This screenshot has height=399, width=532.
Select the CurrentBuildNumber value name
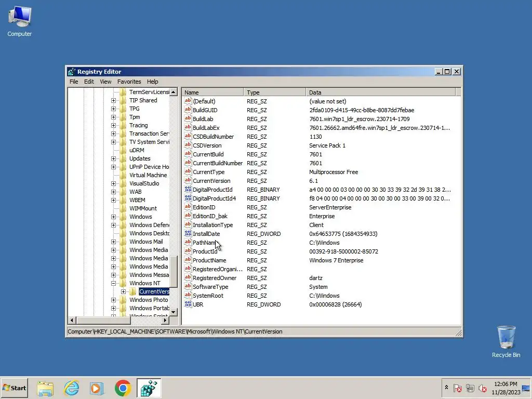[x=218, y=163]
